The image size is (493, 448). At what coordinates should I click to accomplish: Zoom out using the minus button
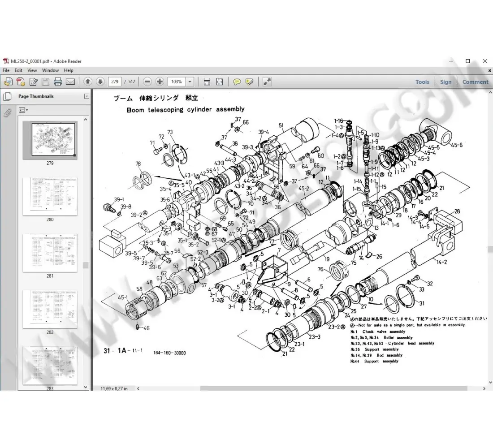coord(147,82)
